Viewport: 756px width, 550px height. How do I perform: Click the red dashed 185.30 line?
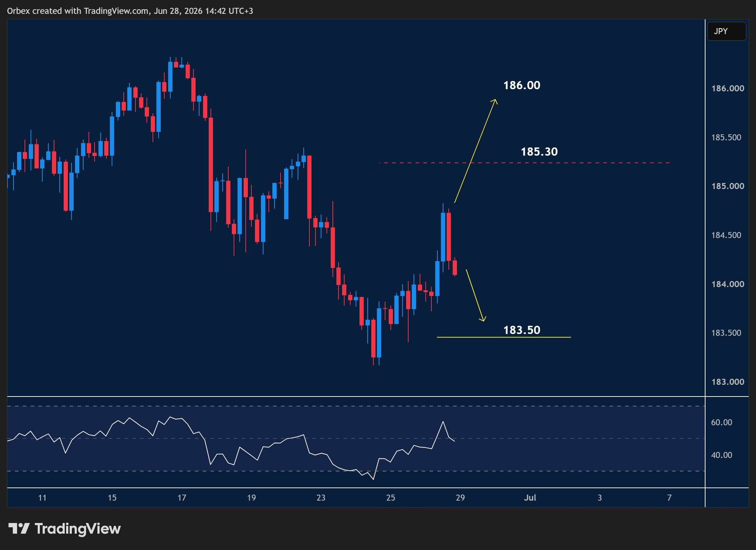(525, 163)
